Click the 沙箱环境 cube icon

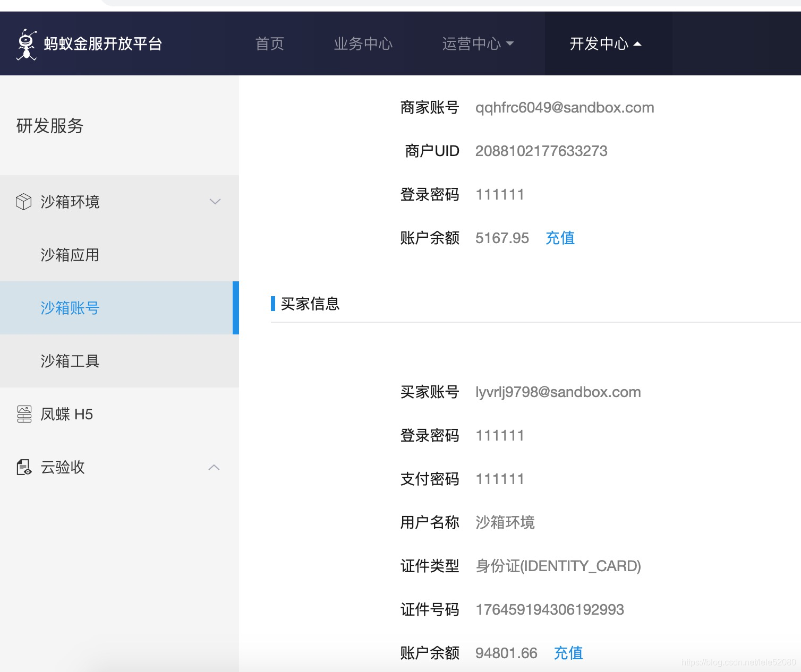click(23, 202)
